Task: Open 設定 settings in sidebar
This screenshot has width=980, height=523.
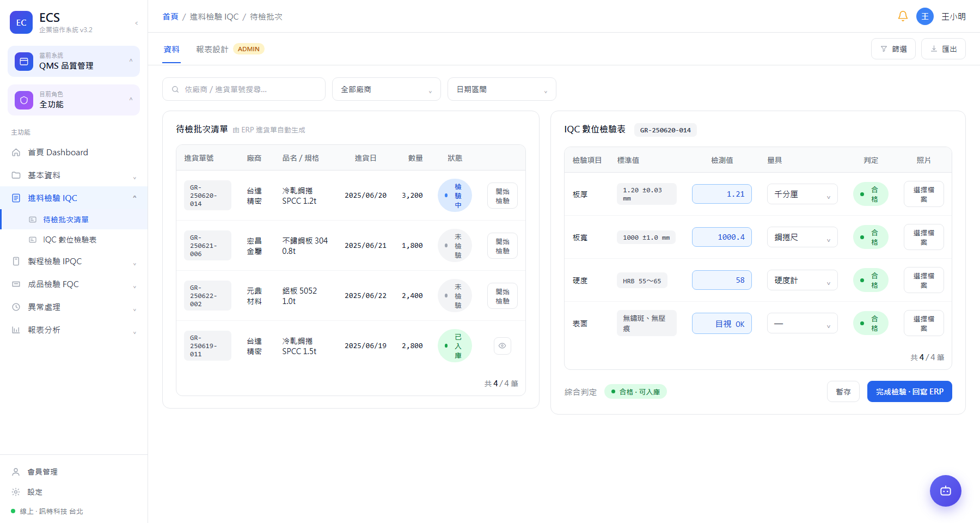Action: tap(73, 492)
